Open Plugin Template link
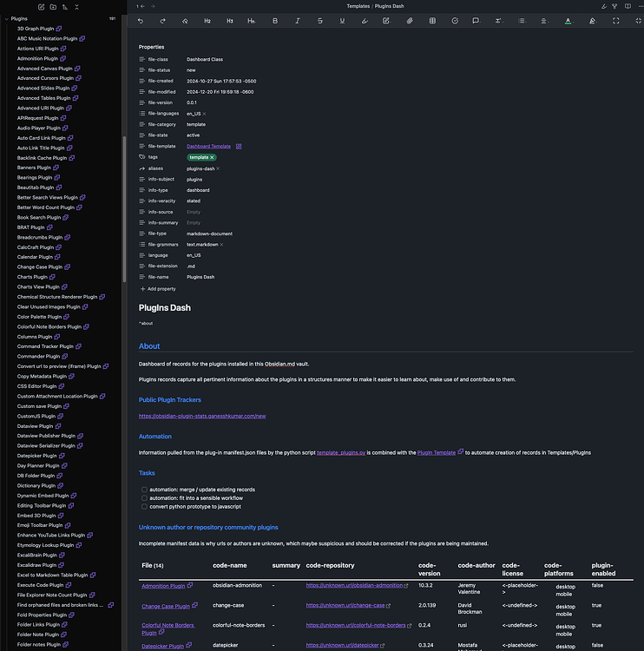The image size is (644, 651). tap(437, 452)
